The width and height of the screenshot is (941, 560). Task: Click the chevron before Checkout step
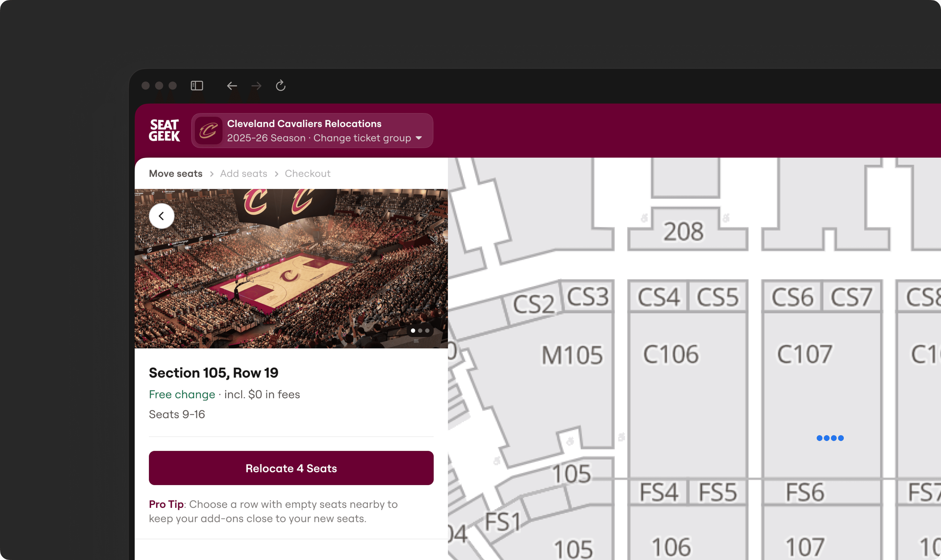tap(276, 174)
